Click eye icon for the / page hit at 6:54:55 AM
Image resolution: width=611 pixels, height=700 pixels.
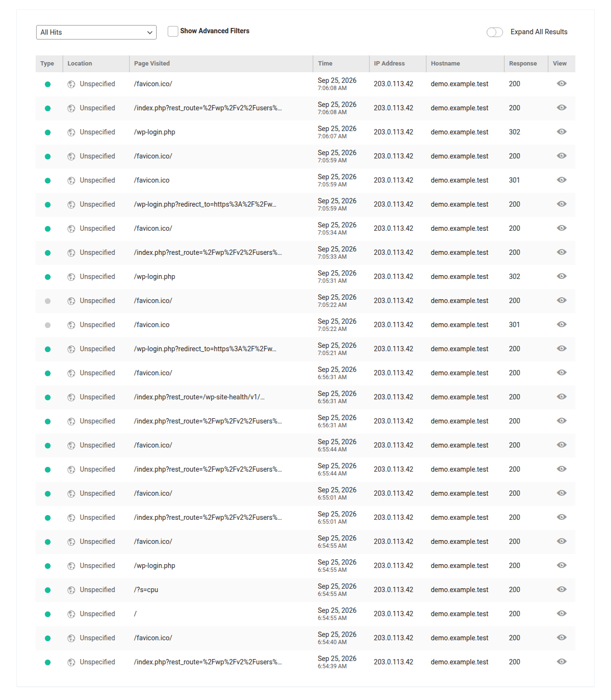561,613
